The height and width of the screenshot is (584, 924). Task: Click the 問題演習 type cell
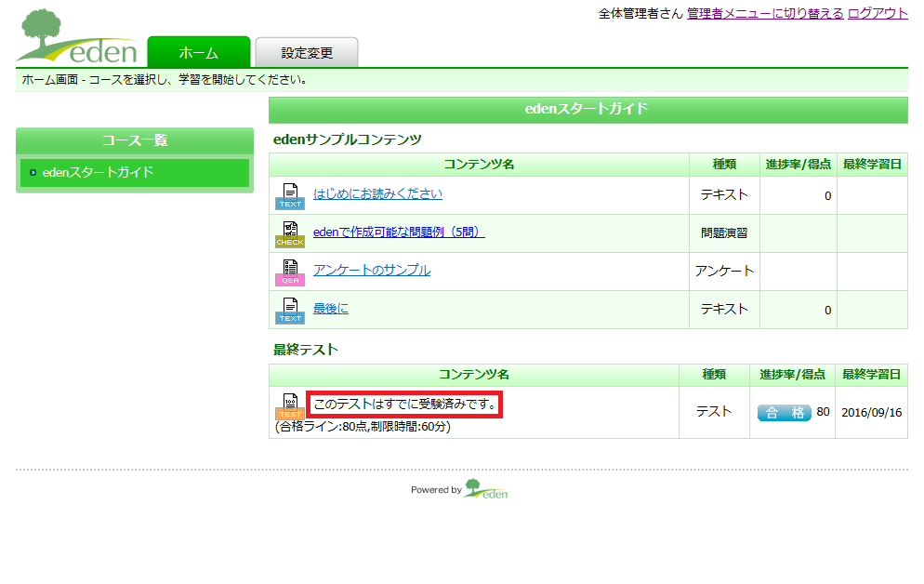coord(724,233)
